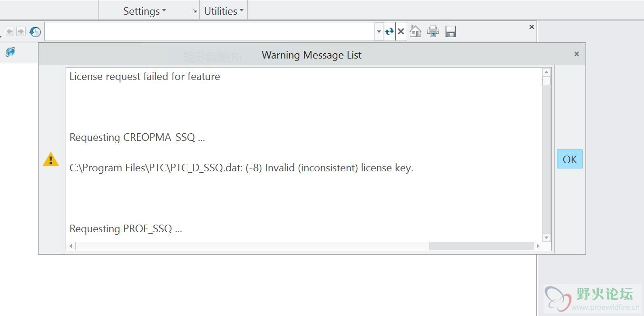The width and height of the screenshot is (644, 316).
Task: Go back in the embedded browser
Action: tap(10, 31)
